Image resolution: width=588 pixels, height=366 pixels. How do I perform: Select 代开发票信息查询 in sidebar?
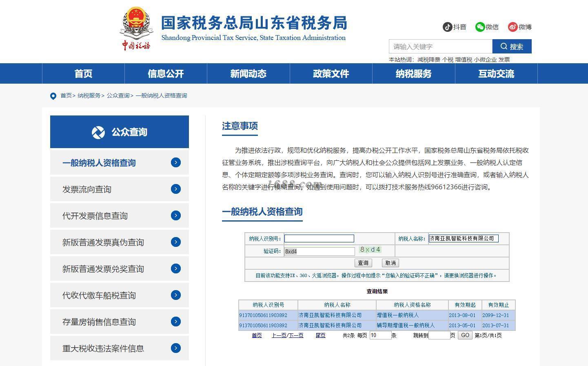point(120,215)
